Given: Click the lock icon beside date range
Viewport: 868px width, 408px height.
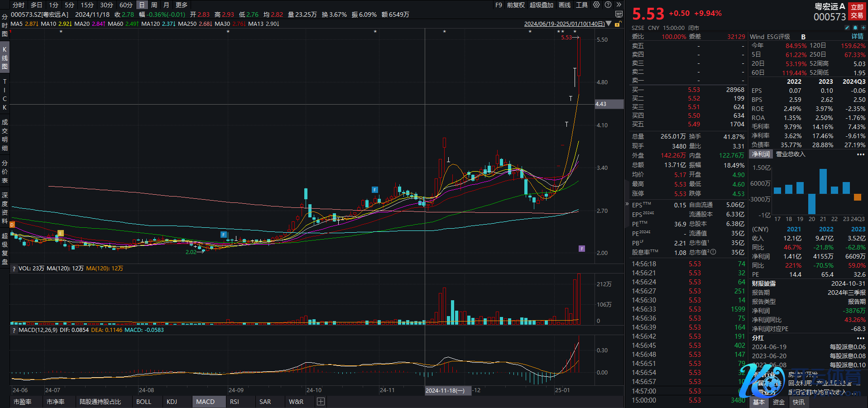Looking at the screenshot, I should click(618, 24).
